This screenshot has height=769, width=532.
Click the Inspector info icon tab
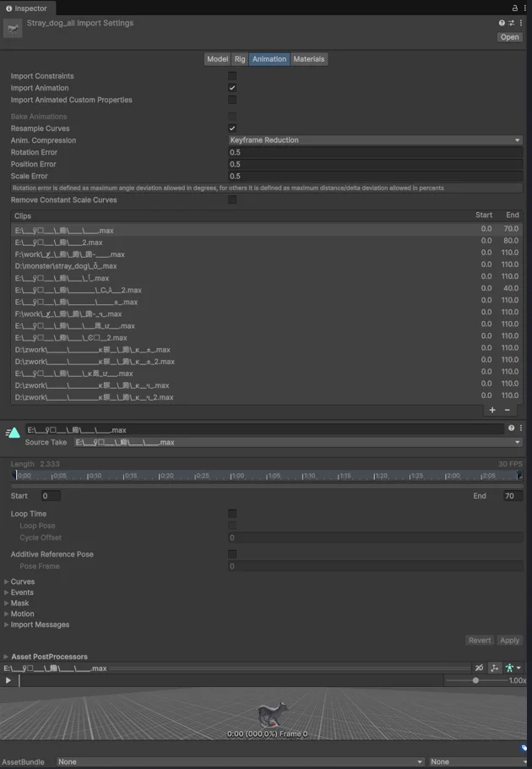(8, 8)
